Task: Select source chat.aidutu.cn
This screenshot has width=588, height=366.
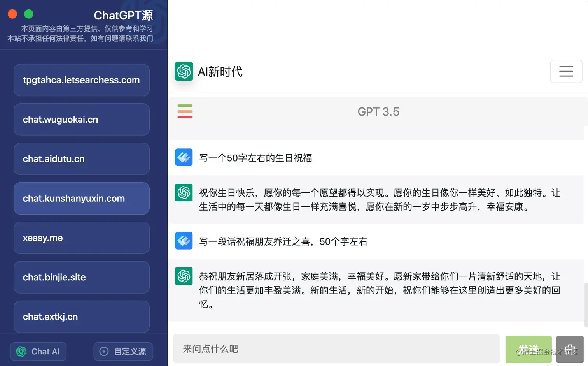Action: (82, 159)
